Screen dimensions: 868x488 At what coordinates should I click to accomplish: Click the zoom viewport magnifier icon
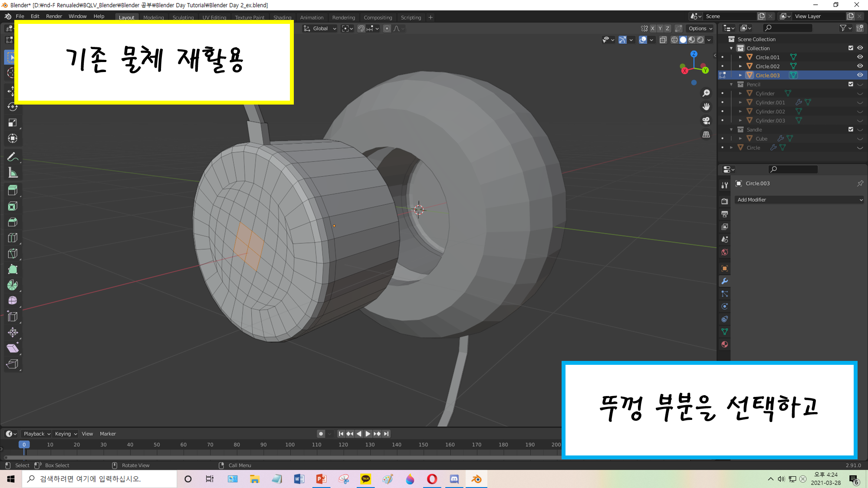(706, 93)
